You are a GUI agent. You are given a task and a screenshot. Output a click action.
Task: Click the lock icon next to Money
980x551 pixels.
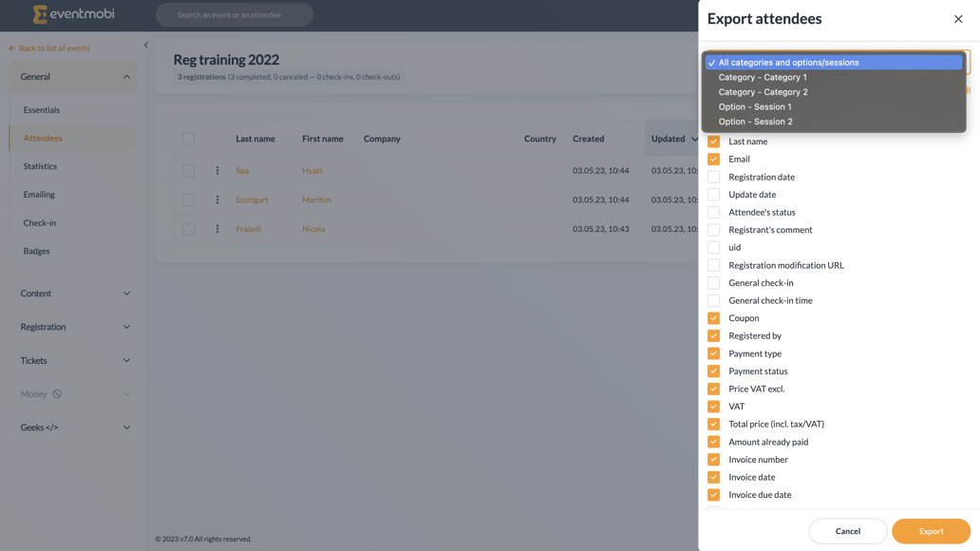(x=57, y=393)
